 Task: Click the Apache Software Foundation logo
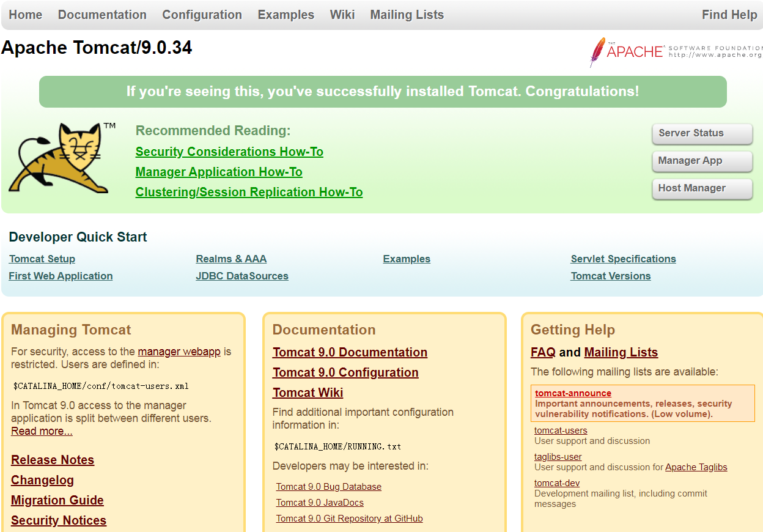tap(676, 52)
